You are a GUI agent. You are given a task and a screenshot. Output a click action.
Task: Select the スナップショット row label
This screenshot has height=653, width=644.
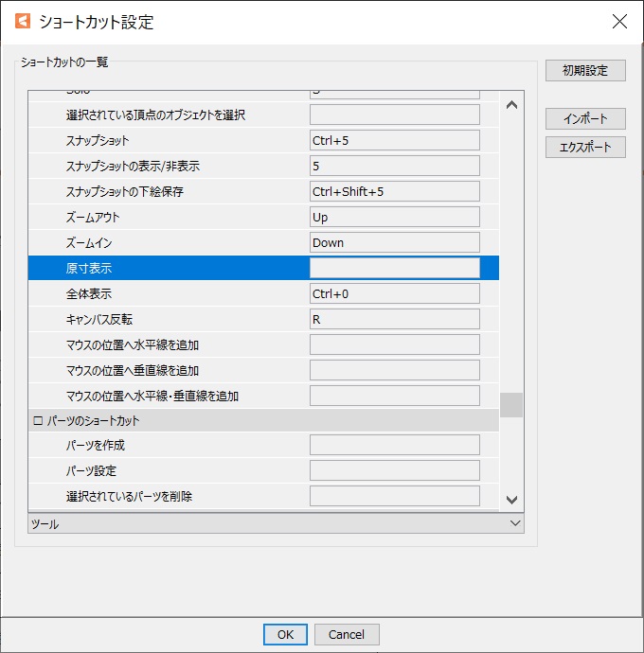coord(98,140)
